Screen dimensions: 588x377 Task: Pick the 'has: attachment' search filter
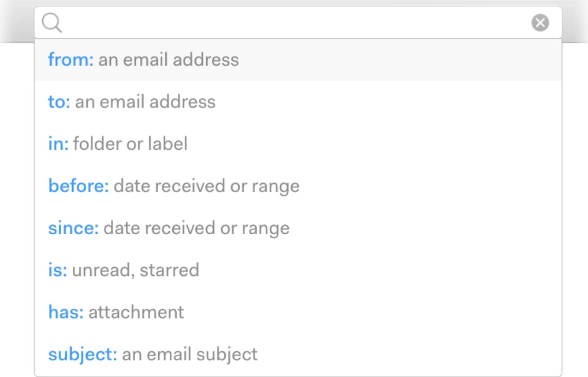point(298,312)
